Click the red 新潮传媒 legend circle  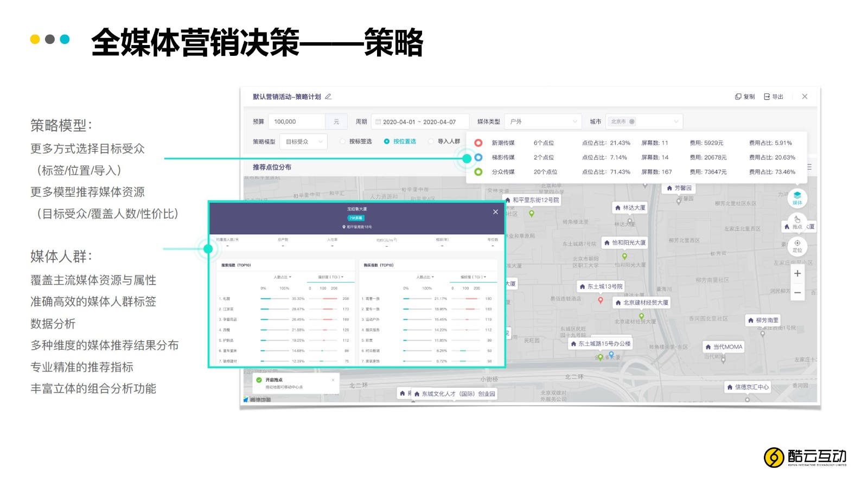pos(478,143)
